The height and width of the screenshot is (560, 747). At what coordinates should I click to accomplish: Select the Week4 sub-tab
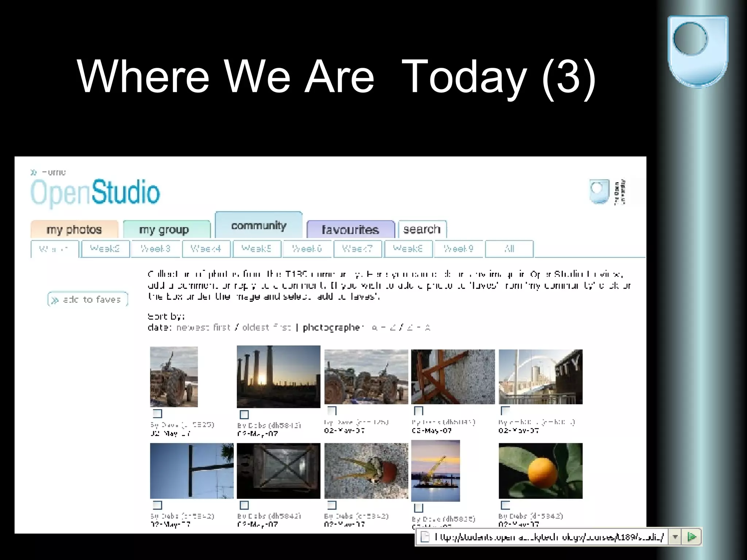click(x=206, y=249)
